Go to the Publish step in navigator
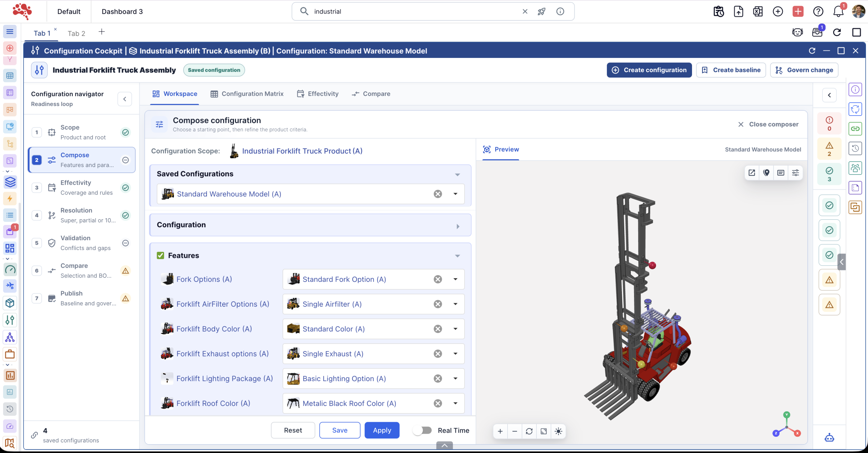Viewport: 868px width, 453px height. (81, 298)
